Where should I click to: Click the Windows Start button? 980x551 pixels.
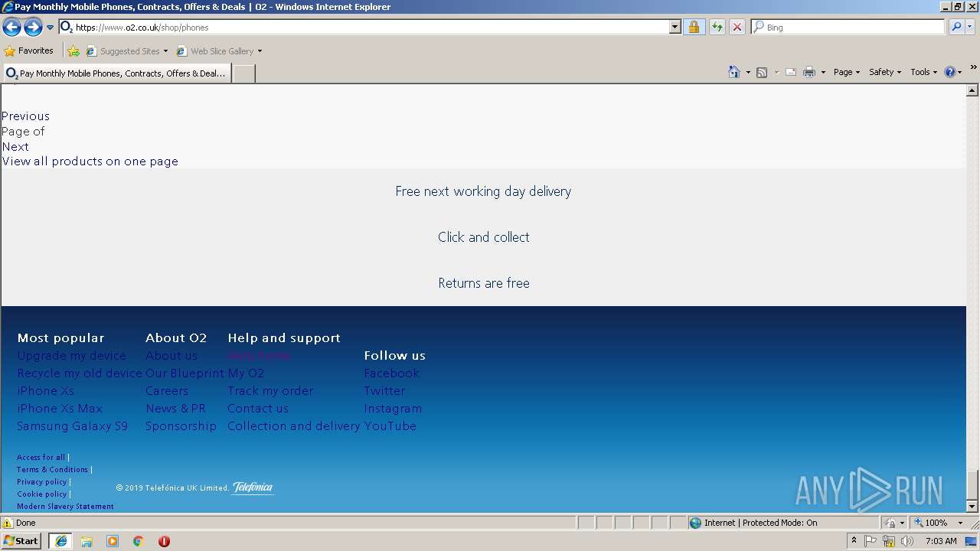[x=21, y=541]
